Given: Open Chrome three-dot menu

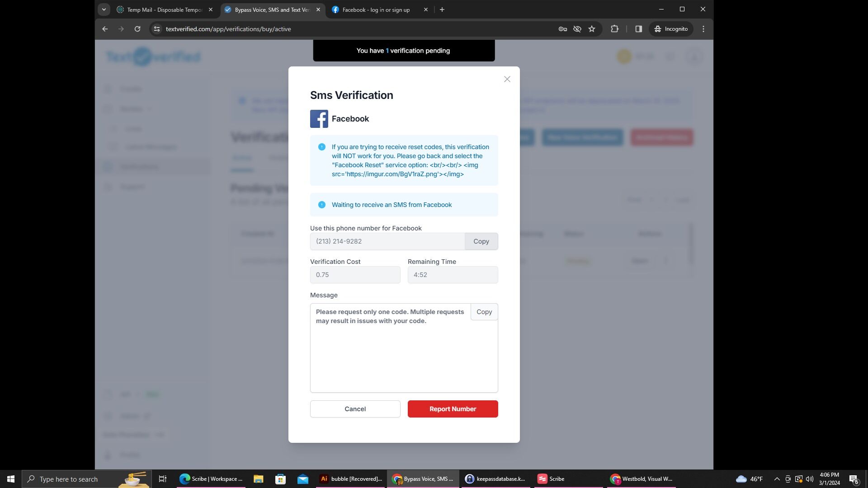Looking at the screenshot, I should (x=703, y=29).
